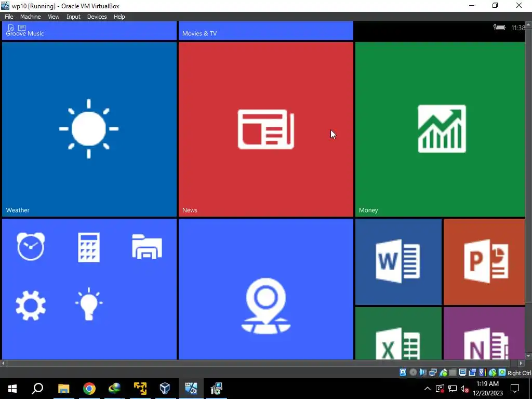The image size is (532, 399).
Task: Click the network tray icon
Action: (x=453, y=389)
